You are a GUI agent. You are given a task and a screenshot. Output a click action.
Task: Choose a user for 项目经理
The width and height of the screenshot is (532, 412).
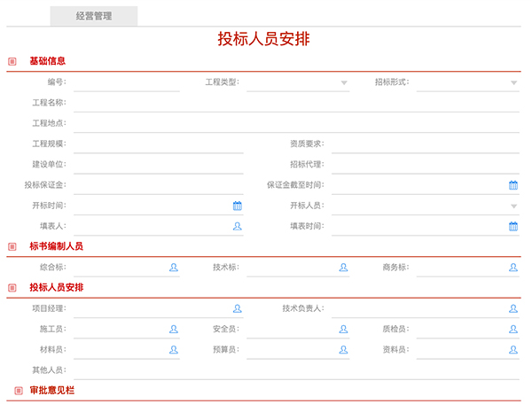pos(237,308)
